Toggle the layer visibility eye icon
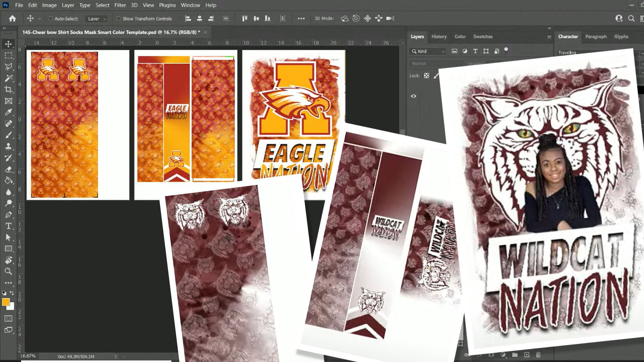Image resolution: width=644 pixels, height=362 pixels. [x=414, y=96]
